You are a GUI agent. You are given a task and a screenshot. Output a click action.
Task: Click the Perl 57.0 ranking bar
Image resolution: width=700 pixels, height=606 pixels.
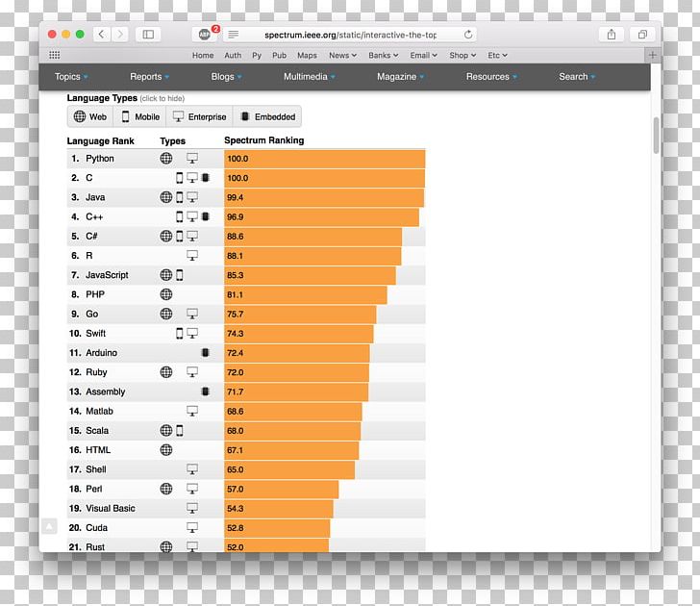pos(281,489)
